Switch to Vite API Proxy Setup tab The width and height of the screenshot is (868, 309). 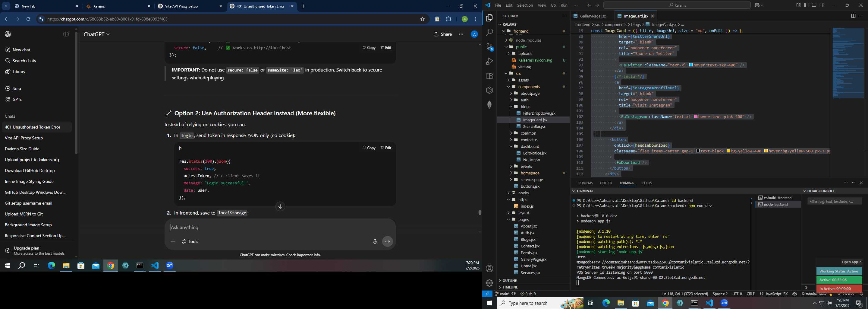click(190, 6)
